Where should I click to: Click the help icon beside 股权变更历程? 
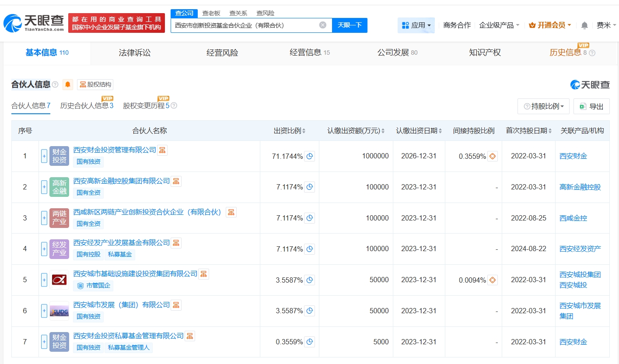174,106
